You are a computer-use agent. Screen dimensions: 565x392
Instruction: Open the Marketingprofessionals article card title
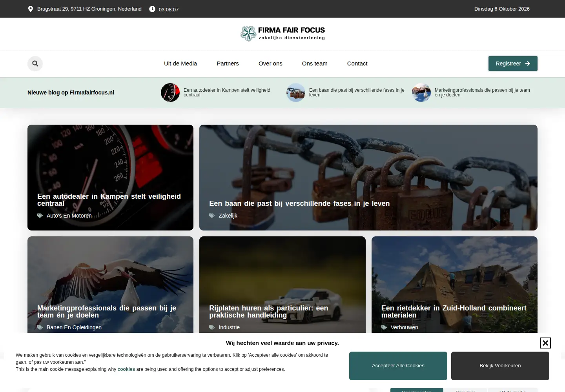click(x=107, y=312)
